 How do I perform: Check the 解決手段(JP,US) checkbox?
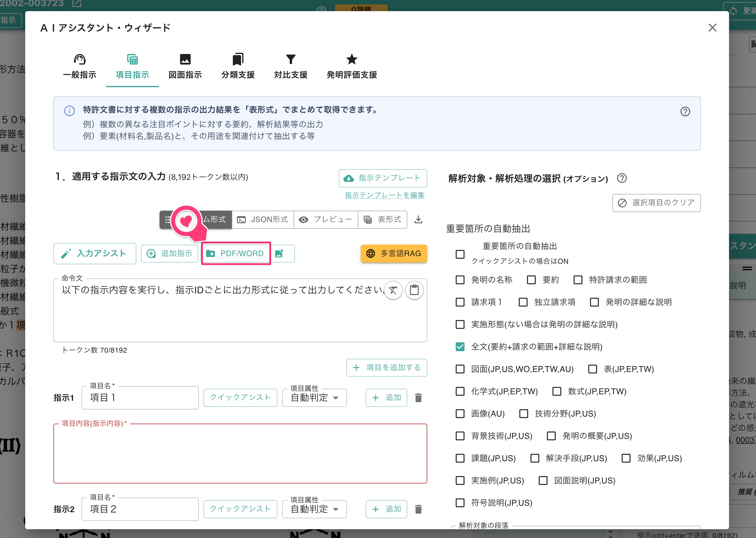point(535,458)
